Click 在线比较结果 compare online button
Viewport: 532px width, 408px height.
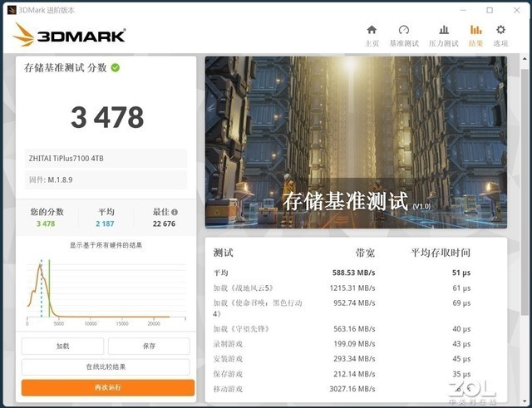(x=106, y=367)
